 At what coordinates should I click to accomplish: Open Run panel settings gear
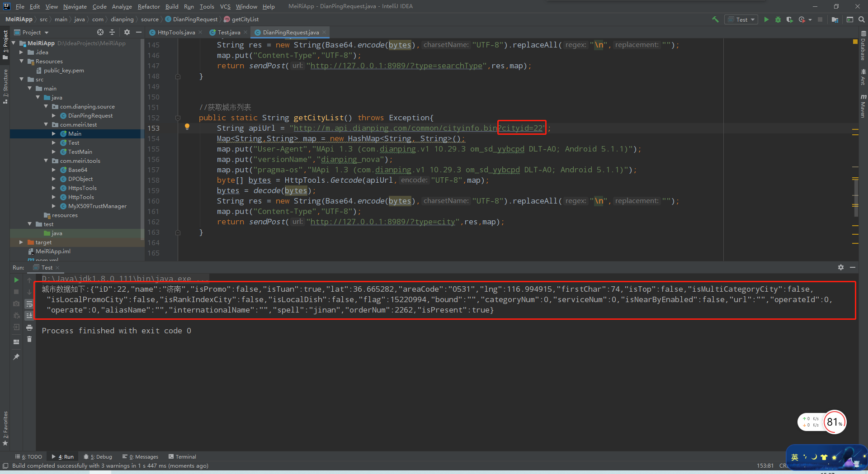point(841,267)
